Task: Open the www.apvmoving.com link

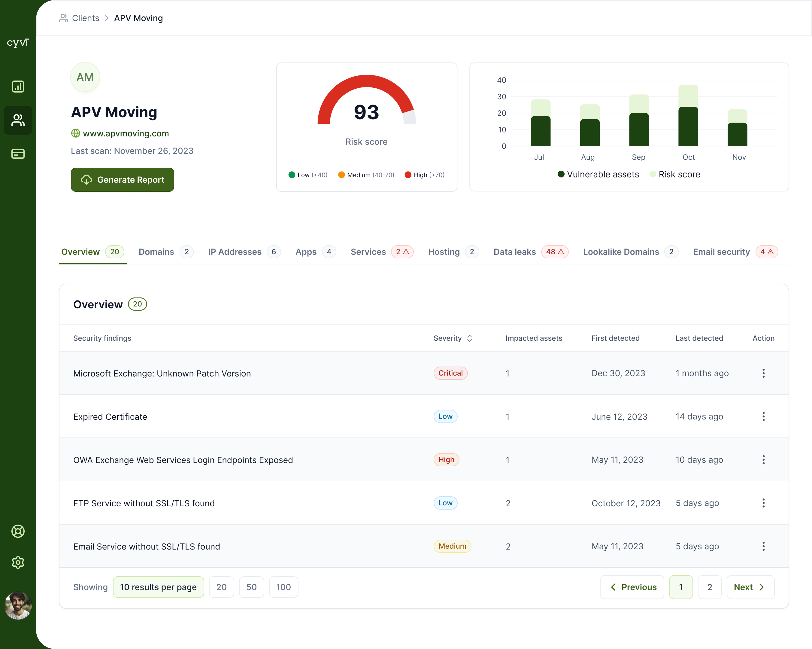Action: click(126, 133)
